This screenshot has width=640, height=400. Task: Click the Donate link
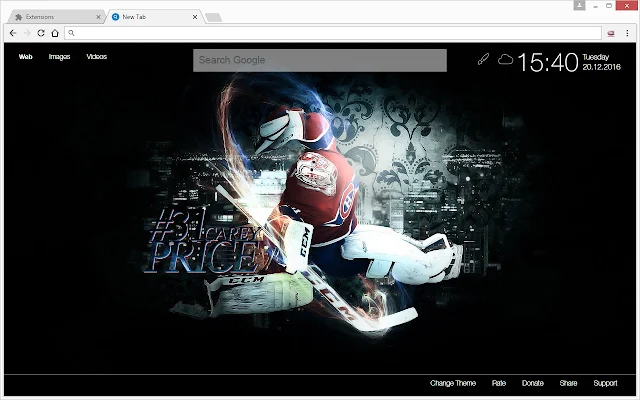point(533,383)
